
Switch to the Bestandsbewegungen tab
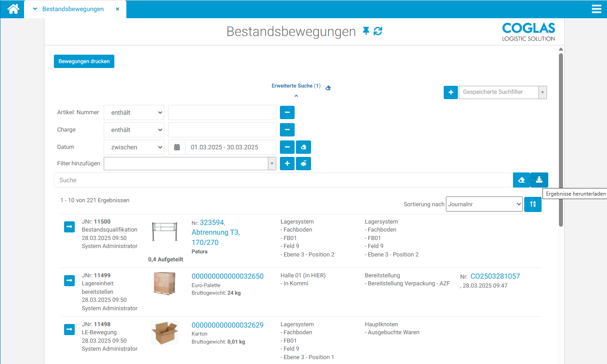click(x=73, y=9)
